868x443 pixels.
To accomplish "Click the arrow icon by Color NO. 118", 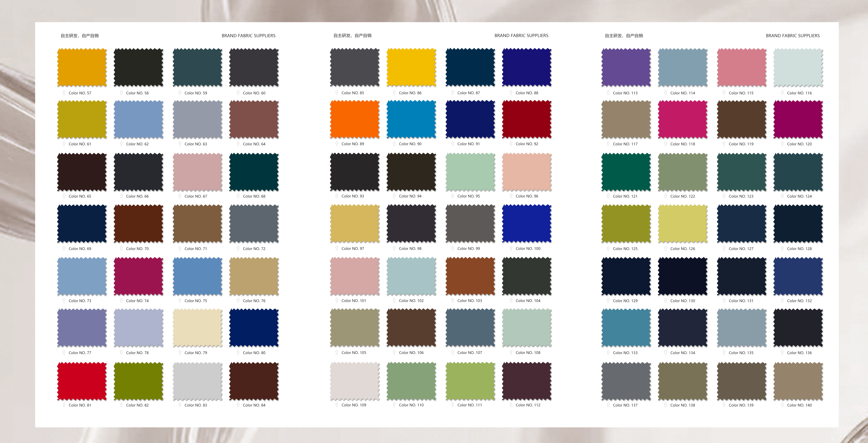I will (x=665, y=144).
